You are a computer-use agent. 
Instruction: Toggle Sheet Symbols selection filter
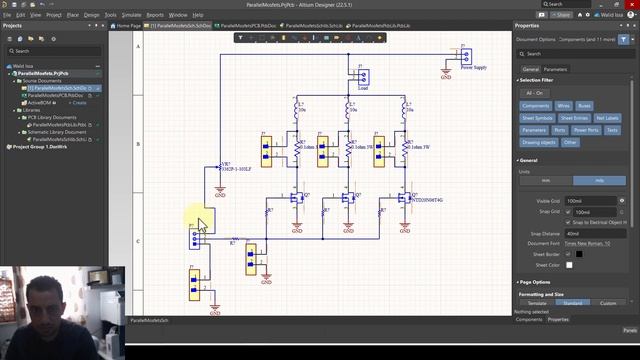(537, 118)
